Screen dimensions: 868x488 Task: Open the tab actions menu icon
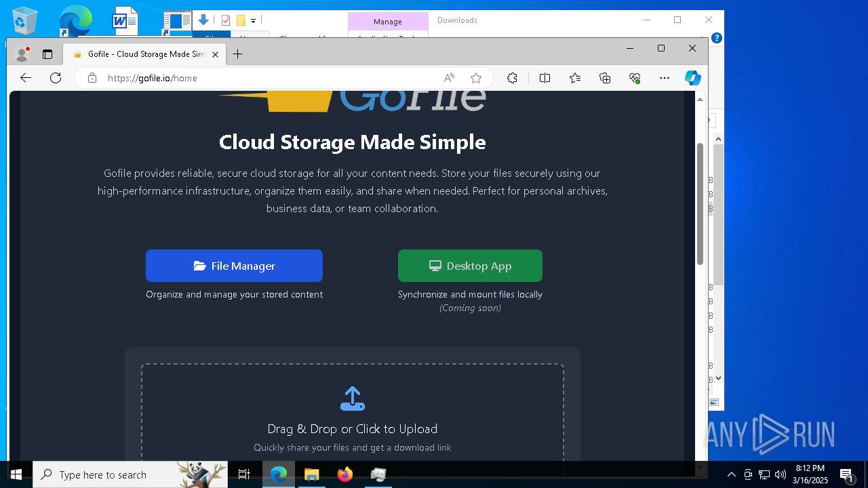(47, 54)
